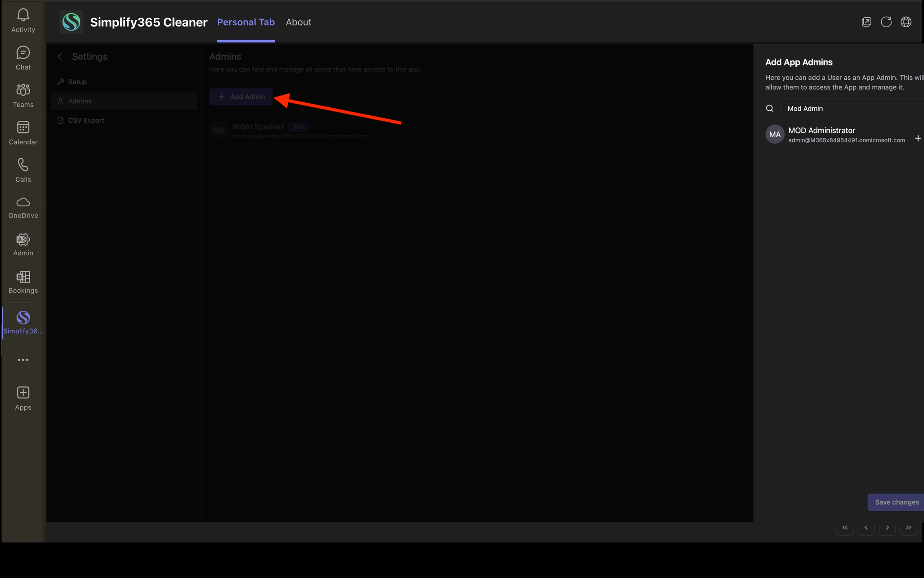
Task: Open Chat in the sidebar
Action: coord(23,58)
